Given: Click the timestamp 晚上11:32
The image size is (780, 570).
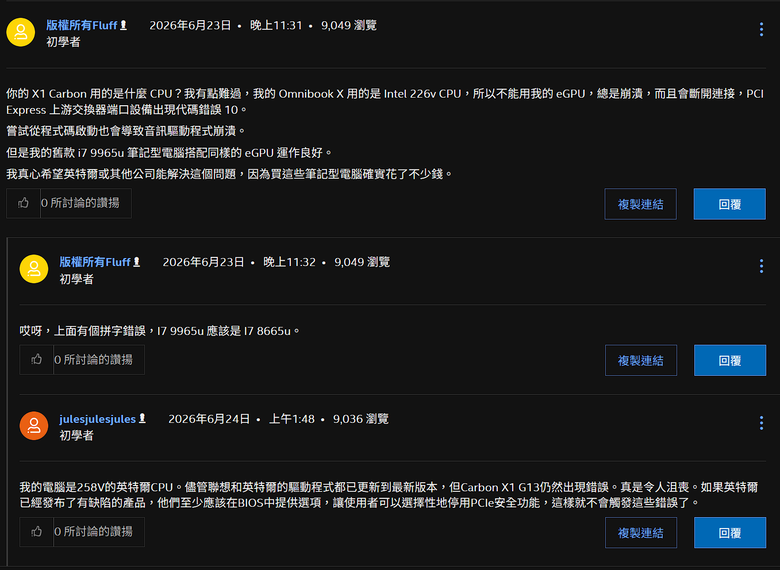Looking at the screenshot, I should (290, 262).
